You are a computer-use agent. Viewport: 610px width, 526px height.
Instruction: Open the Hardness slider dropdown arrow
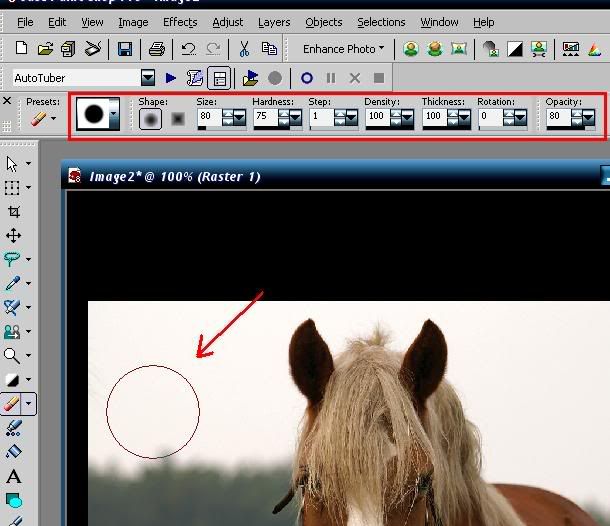point(296,117)
